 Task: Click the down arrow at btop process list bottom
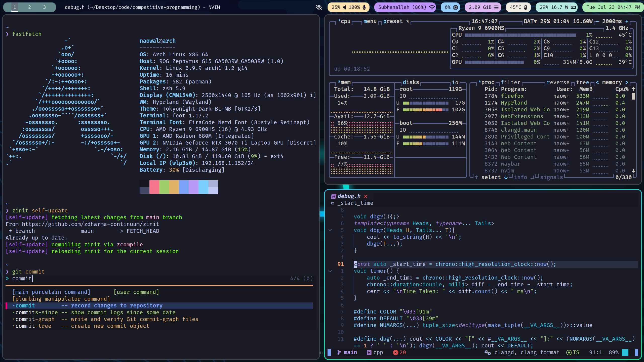(x=633, y=171)
